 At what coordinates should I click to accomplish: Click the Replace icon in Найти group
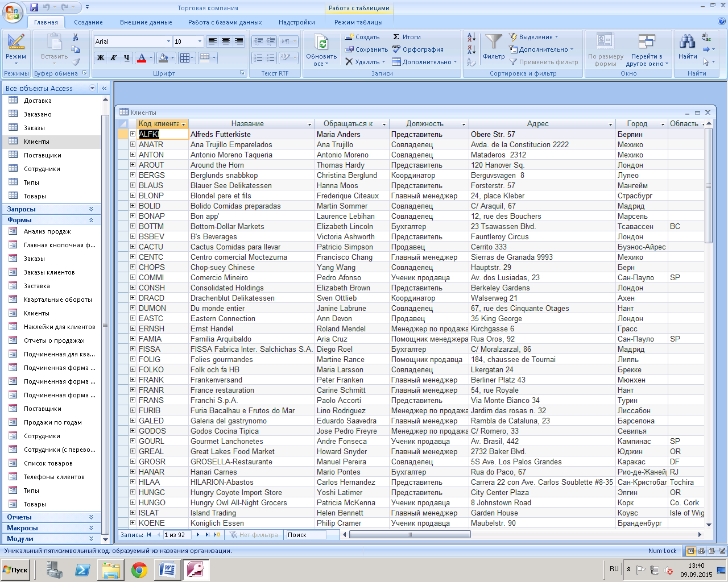(706, 37)
